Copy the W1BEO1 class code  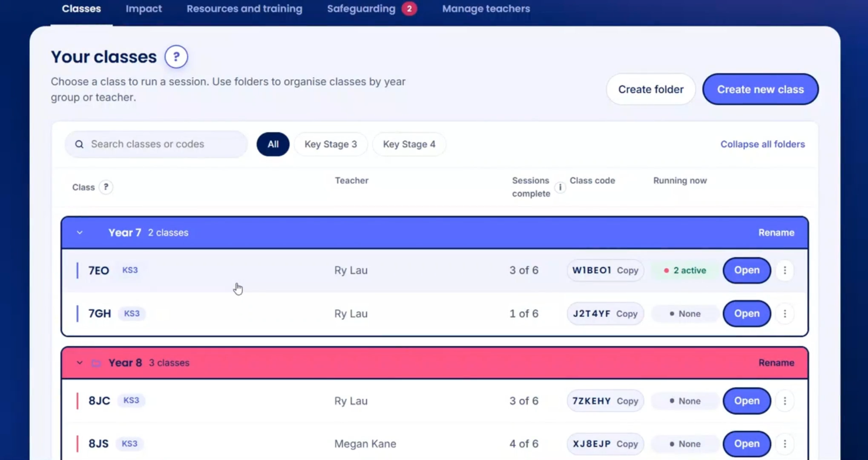627,270
